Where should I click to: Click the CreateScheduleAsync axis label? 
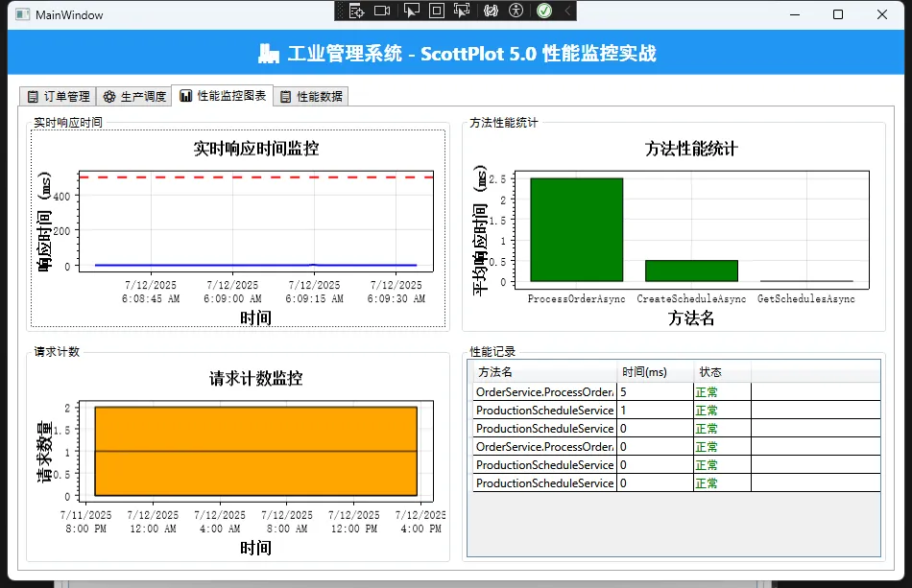pos(691,298)
